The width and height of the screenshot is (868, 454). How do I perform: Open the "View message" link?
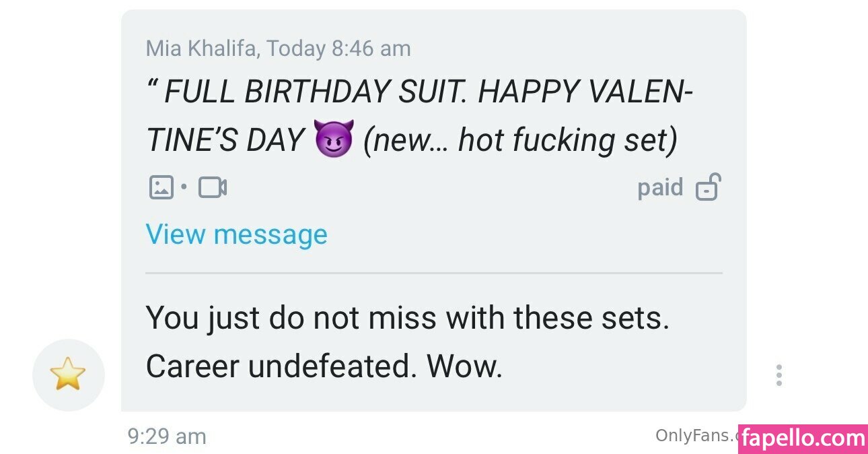(x=236, y=234)
